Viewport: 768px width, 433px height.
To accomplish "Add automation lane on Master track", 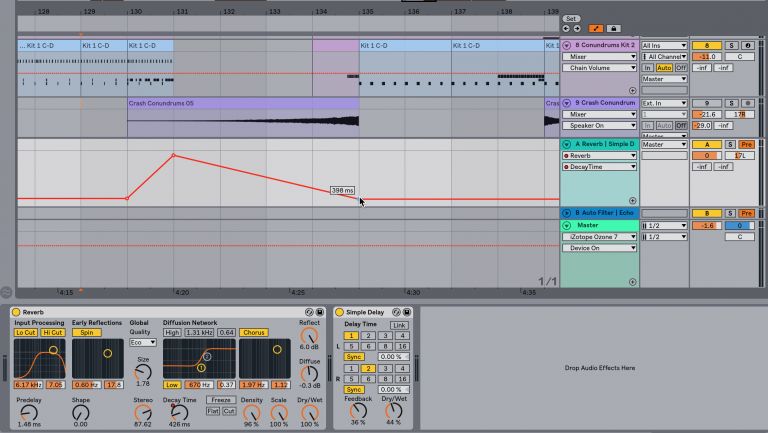I will point(632,282).
